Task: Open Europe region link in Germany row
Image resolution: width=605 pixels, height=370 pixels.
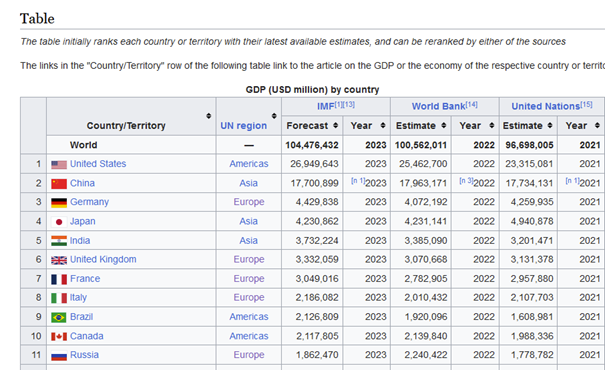Action: click(x=249, y=202)
